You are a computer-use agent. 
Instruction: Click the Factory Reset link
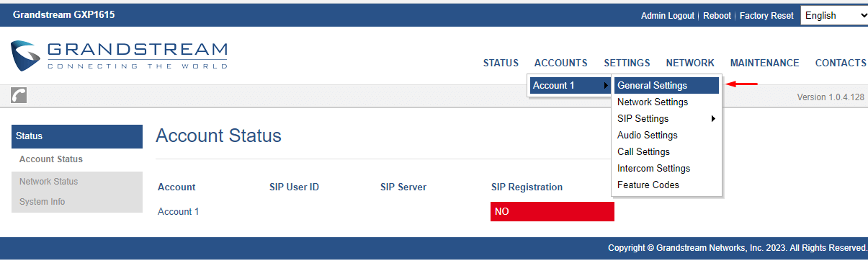(766, 15)
